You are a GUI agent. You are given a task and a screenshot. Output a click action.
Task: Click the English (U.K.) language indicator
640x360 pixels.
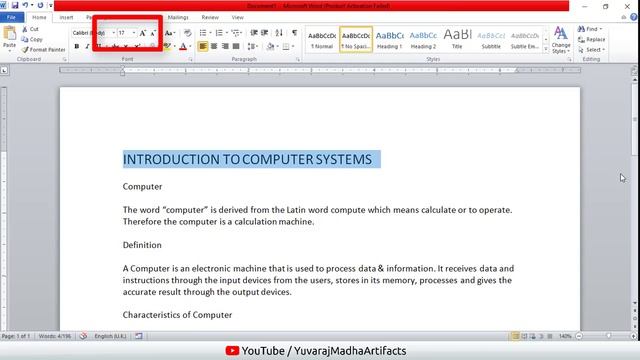(x=110, y=336)
